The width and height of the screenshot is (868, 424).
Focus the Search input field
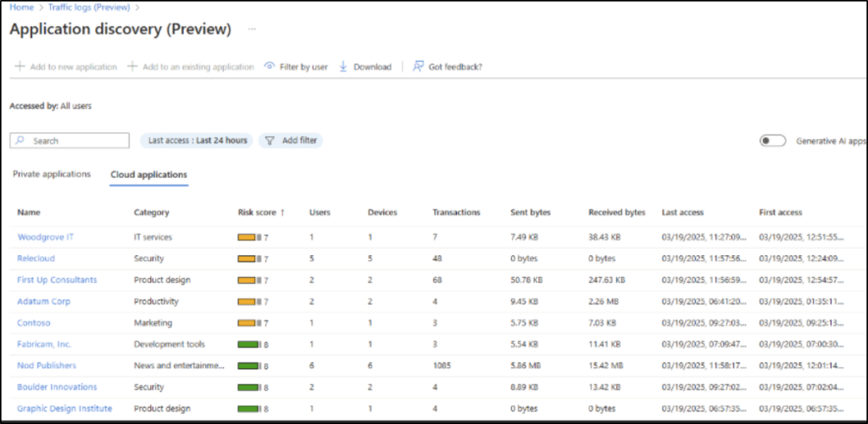(70, 141)
